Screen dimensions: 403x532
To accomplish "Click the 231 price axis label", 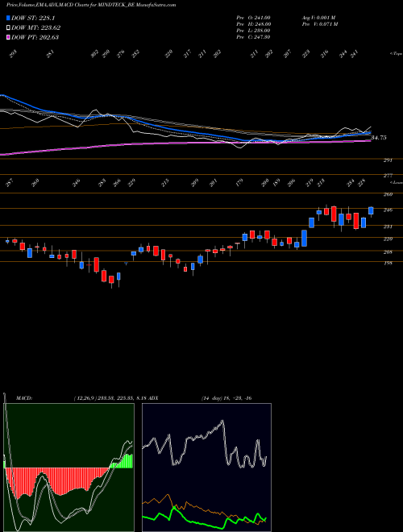I will (x=388, y=227).
